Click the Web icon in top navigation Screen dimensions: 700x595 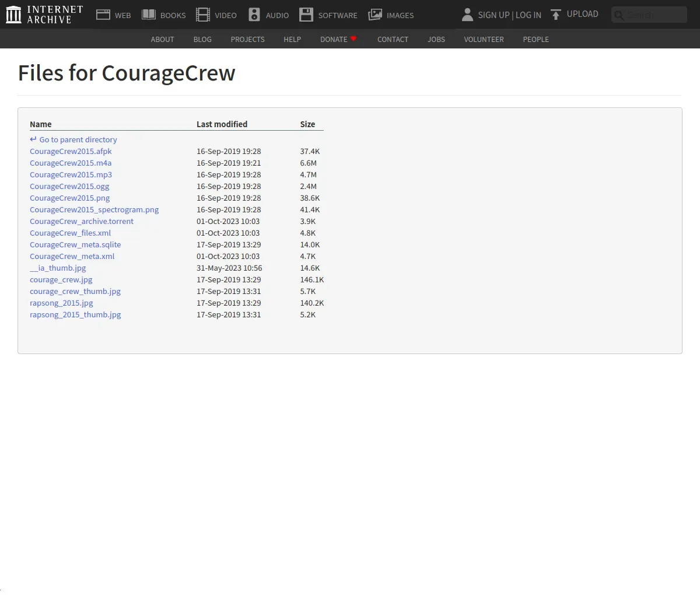tap(103, 15)
